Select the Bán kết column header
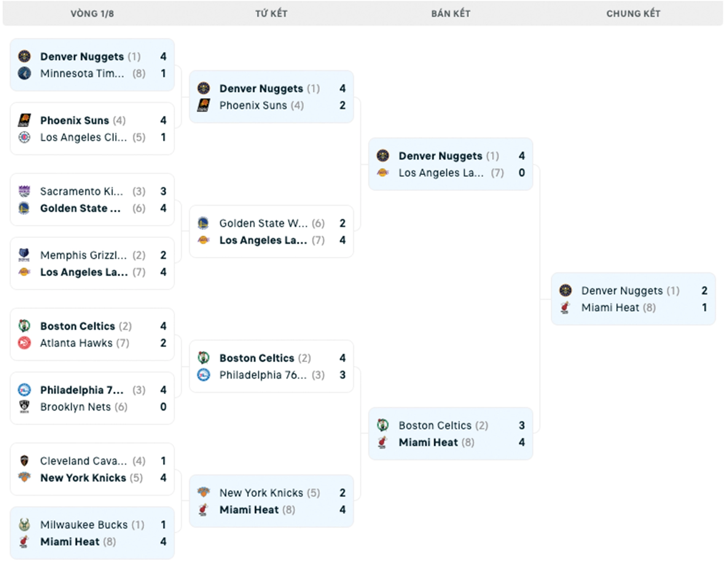This screenshot has height=564, width=728. [451, 14]
